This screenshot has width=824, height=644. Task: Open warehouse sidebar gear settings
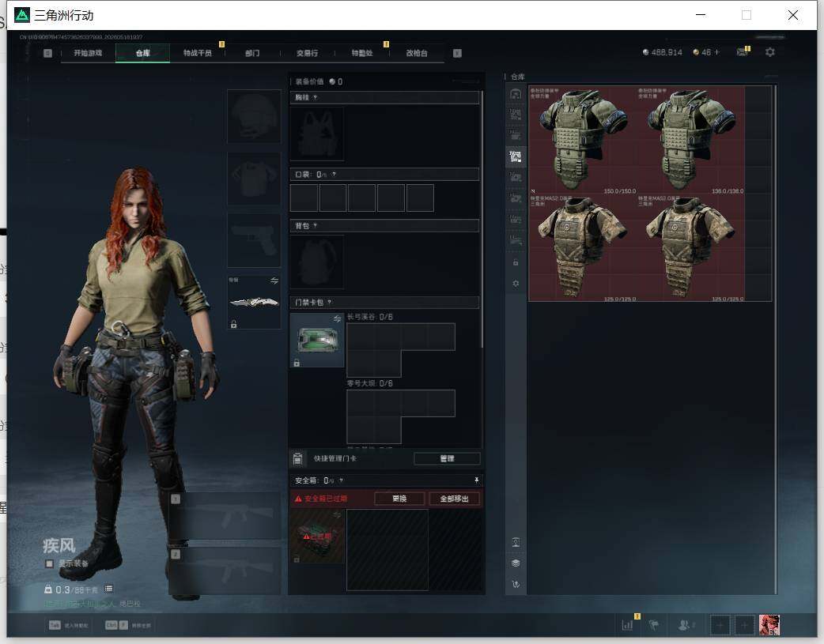516,283
